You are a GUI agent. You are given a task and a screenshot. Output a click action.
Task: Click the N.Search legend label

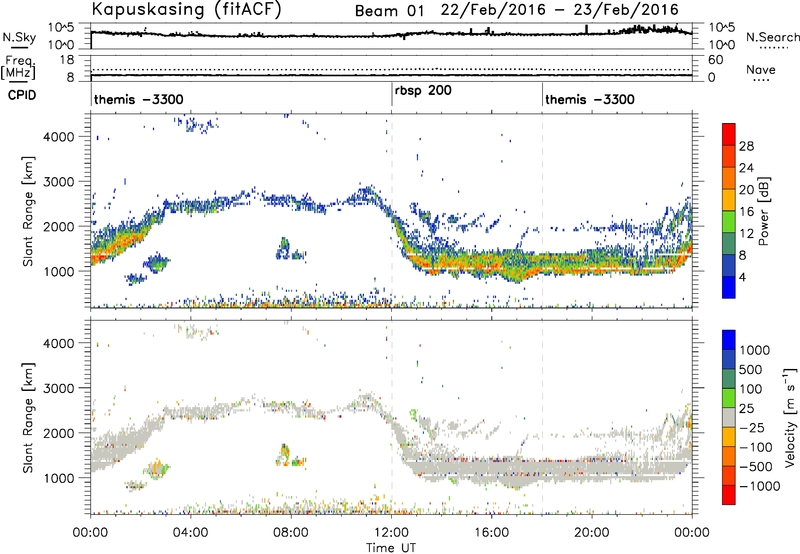tap(772, 37)
